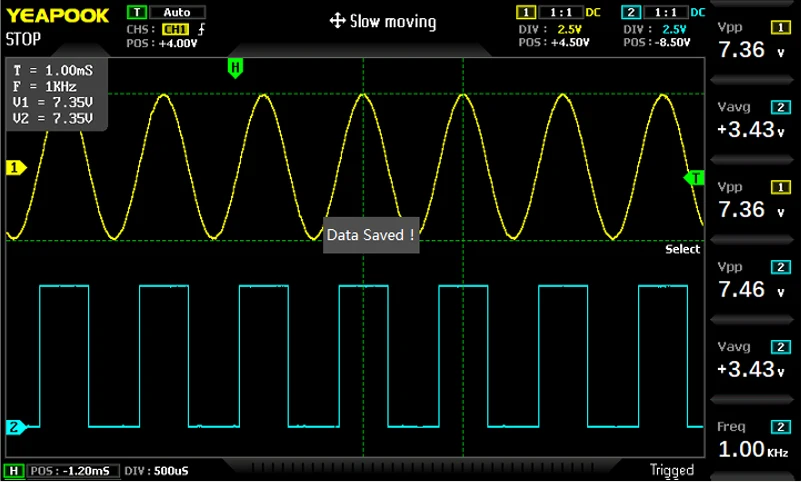Click the channel 2 badge beside lower Vavg

click(781, 347)
